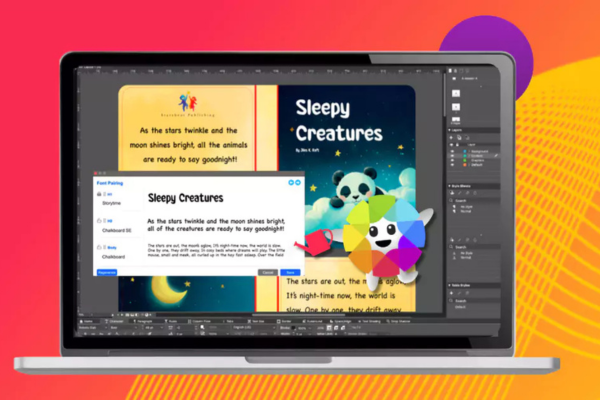Image resolution: width=600 pixels, height=400 pixels.
Task: Select the Content layer row
Action: [x=474, y=156]
